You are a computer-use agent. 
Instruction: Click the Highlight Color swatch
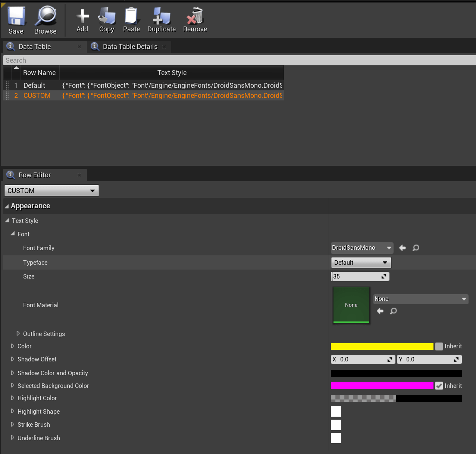pos(396,398)
